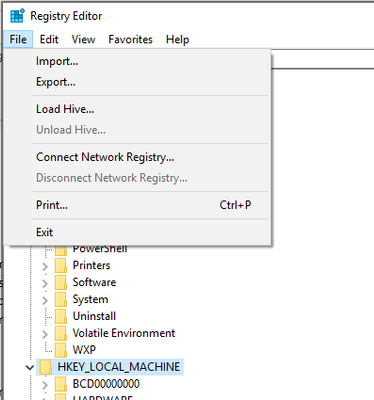Close the open File menu
The height and width of the screenshot is (400, 374).
click(18, 39)
